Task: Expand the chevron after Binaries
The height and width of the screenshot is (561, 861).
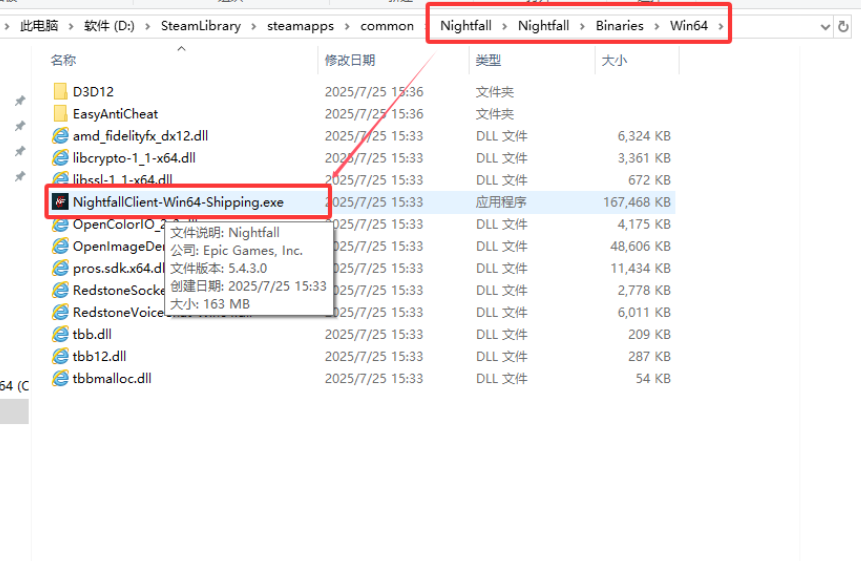Action: pos(657,26)
